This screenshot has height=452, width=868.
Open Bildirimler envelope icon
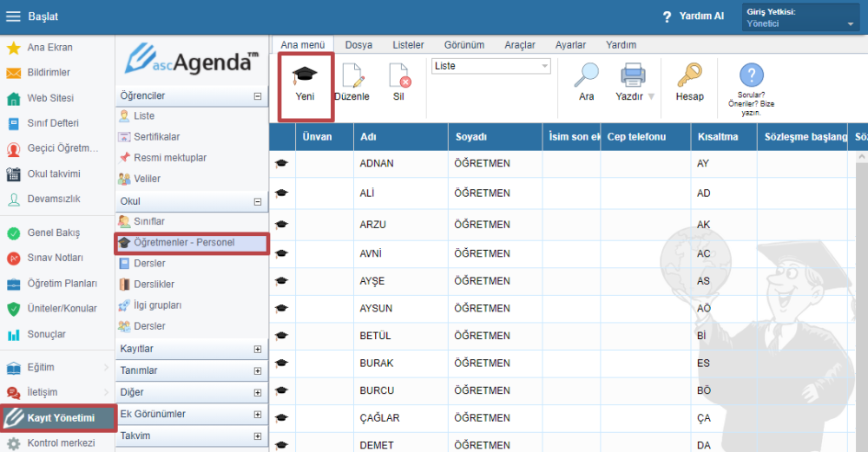pyautogui.click(x=13, y=73)
